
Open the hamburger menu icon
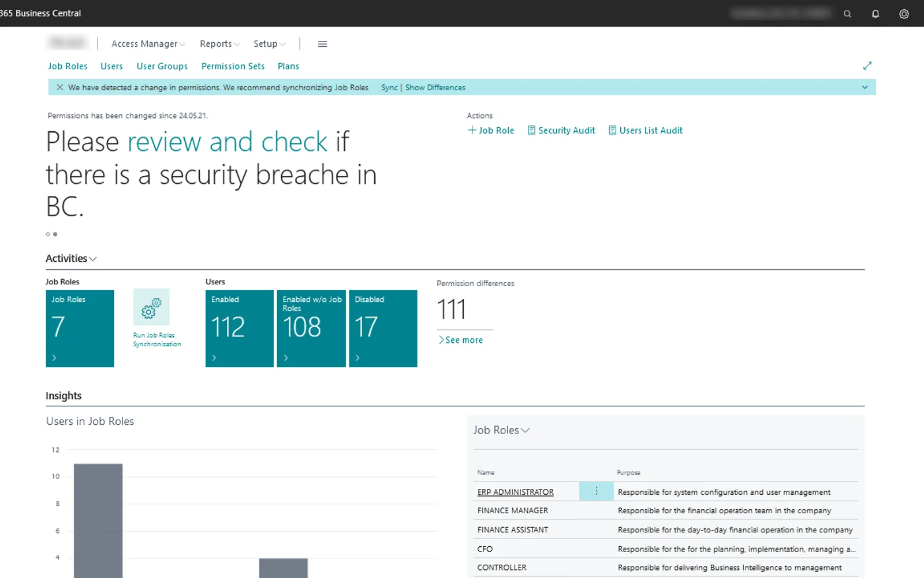pyautogui.click(x=322, y=44)
